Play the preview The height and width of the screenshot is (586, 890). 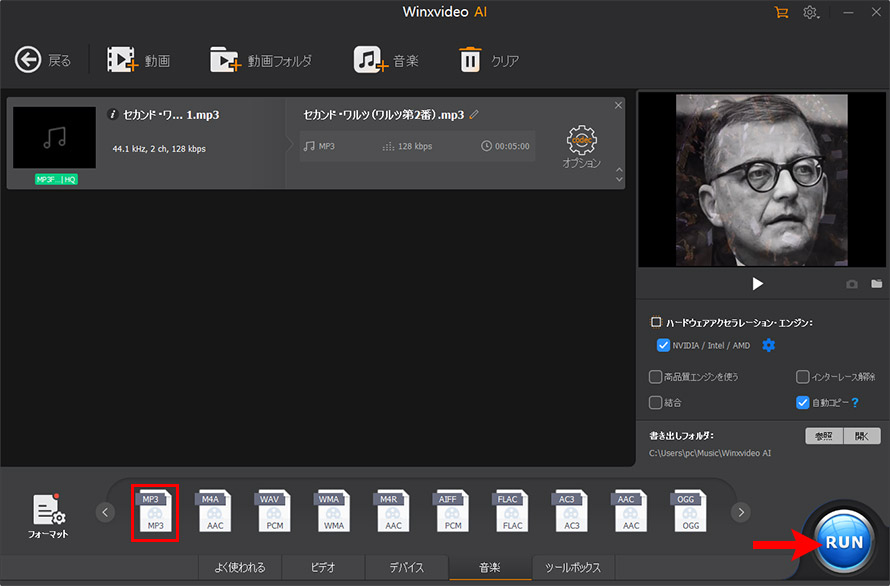pyautogui.click(x=757, y=283)
